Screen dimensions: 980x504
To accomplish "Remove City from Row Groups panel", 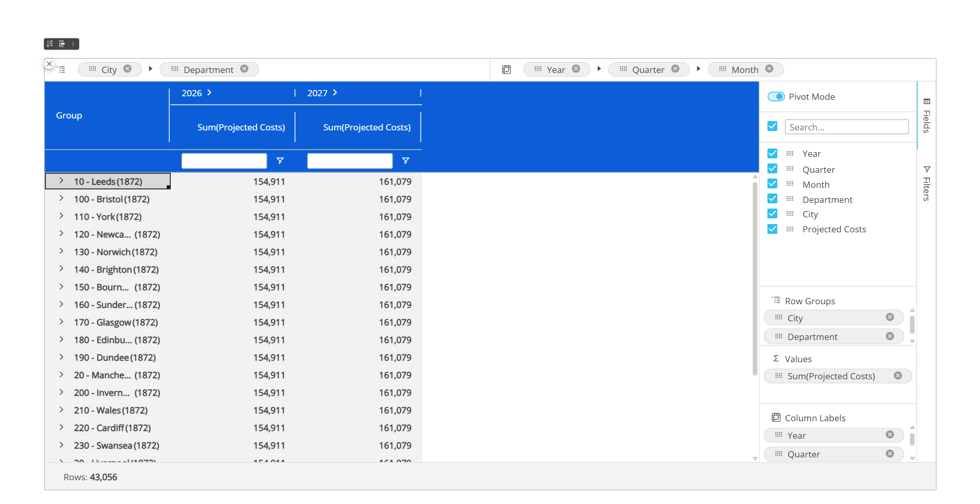I will tap(889, 317).
